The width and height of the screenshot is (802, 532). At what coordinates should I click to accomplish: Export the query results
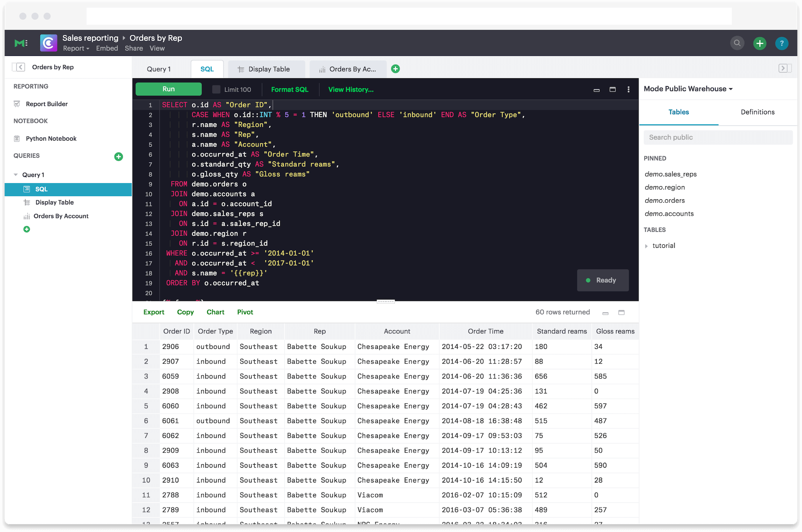tap(154, 312)
